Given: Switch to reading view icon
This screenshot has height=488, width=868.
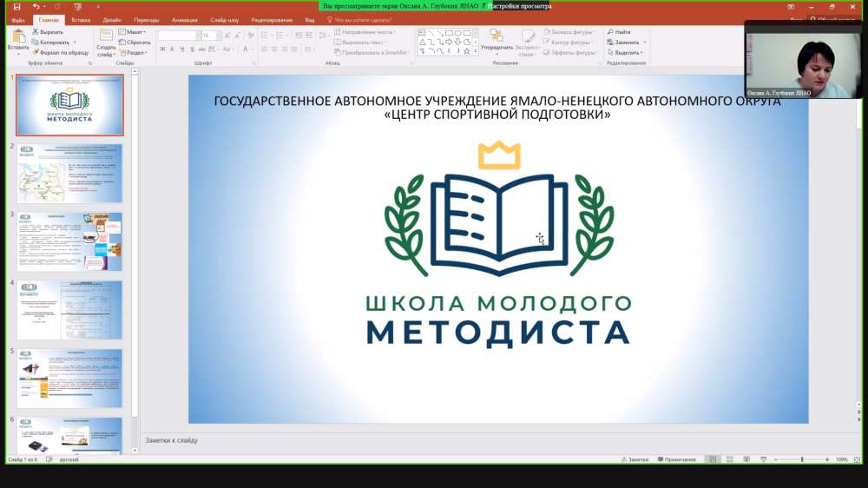Looking at the screenshot, I should point(746,459).
